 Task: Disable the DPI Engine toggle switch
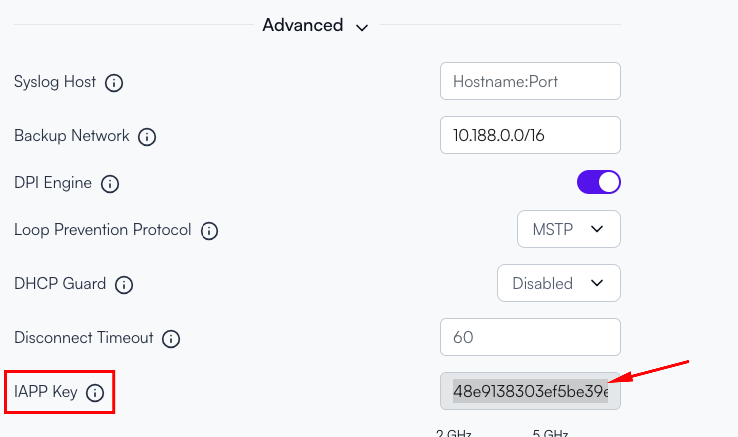(599, 182)
